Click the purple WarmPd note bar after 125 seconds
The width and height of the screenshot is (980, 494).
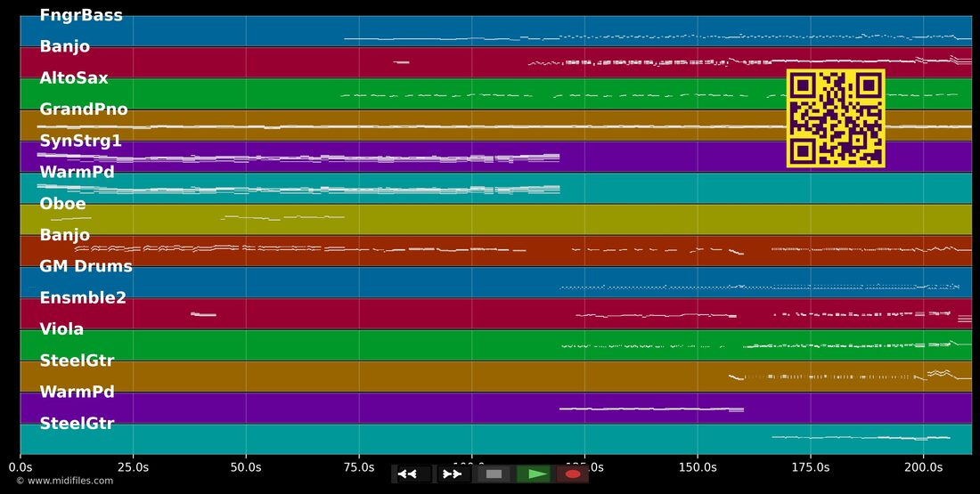pyautogui.click(x=651, y=409)
